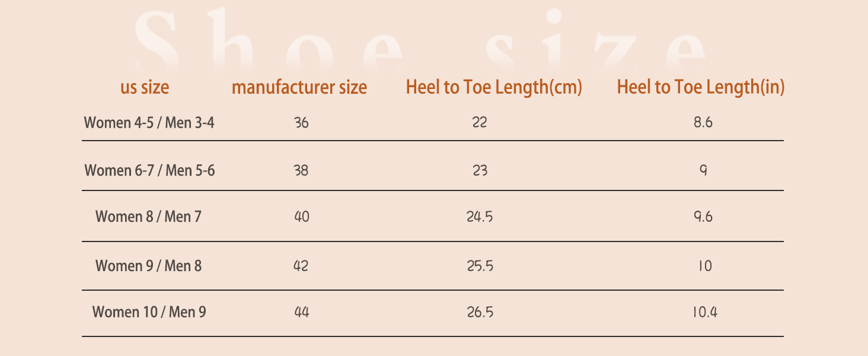Click the 'Heel to Toe Length(in)' header
The height and width of the screenshot is (356, 868).
pyautogui.click(x=701, y=88)
